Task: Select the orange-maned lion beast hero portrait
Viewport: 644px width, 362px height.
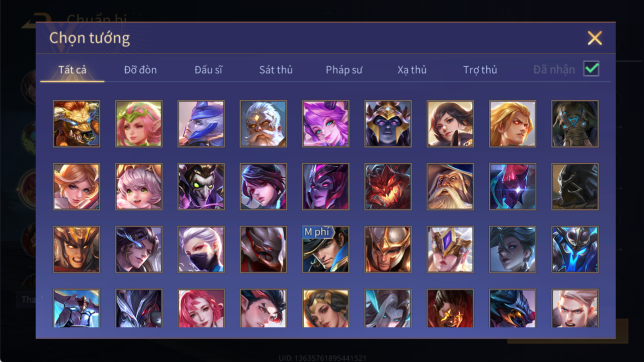Action: pyautogui.click(x=76, y=124)
